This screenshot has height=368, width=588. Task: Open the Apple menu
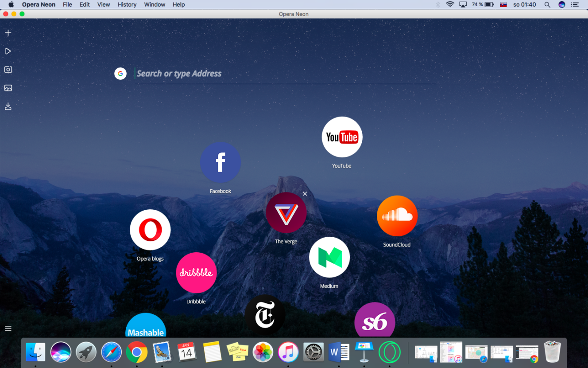(11, 4)
